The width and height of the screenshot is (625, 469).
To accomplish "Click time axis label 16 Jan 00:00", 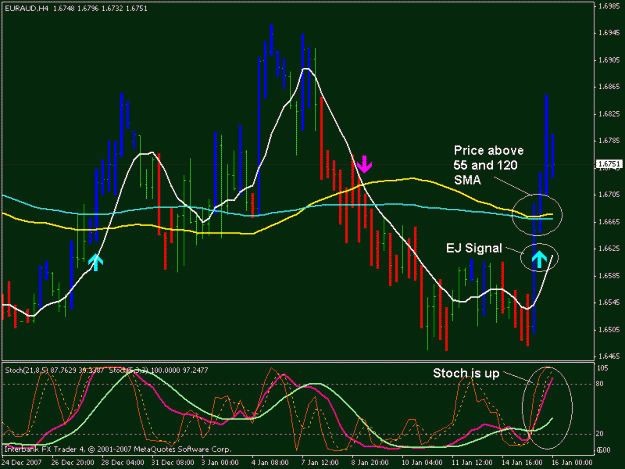I will 571,463.
